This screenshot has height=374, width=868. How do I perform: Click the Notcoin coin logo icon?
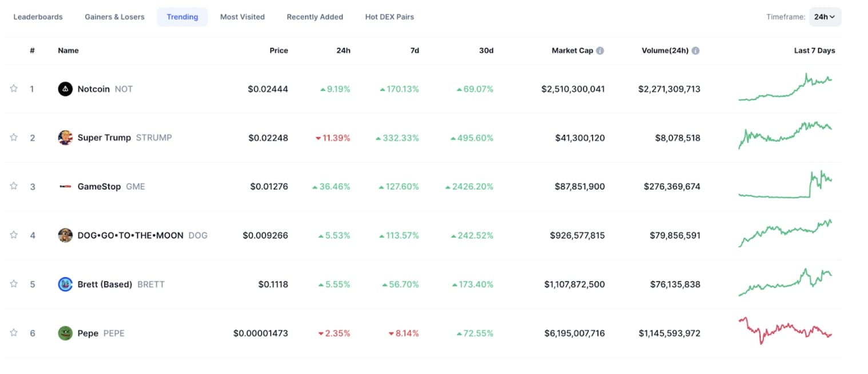coord(65,89)
